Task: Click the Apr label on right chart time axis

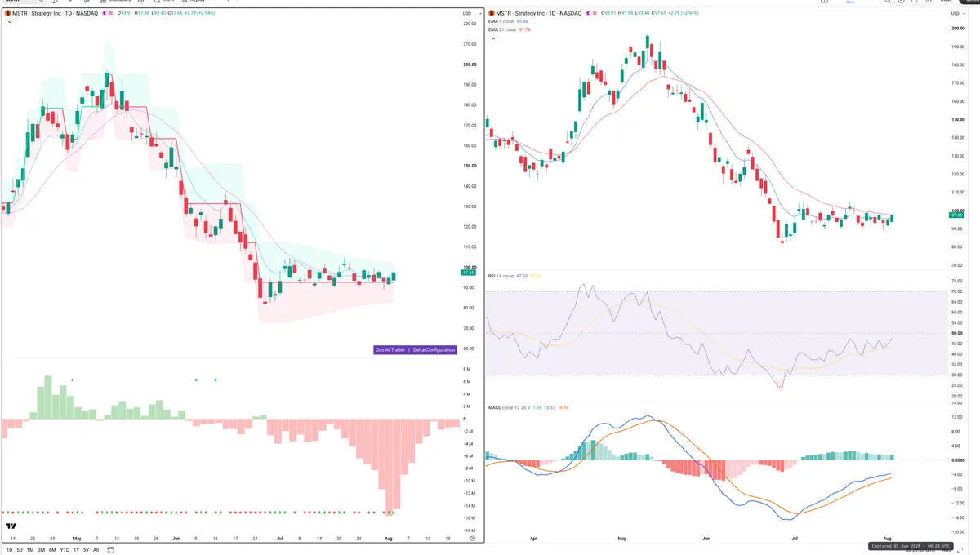Action: [532, 540]
